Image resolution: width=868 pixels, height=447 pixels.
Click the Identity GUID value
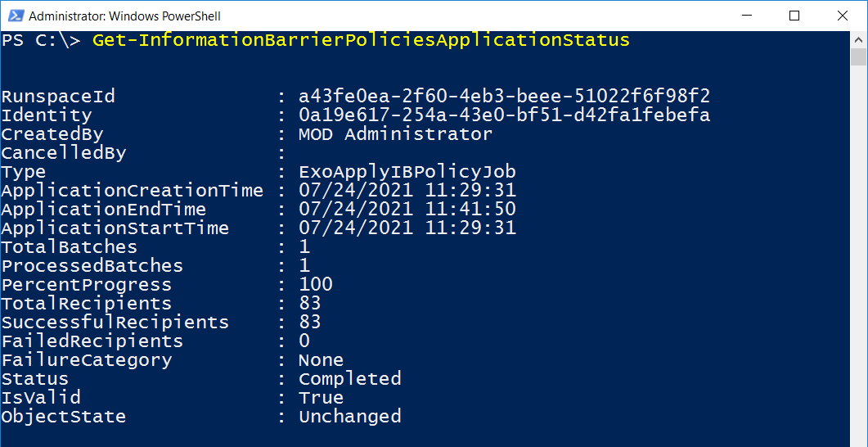coord(504,115)
